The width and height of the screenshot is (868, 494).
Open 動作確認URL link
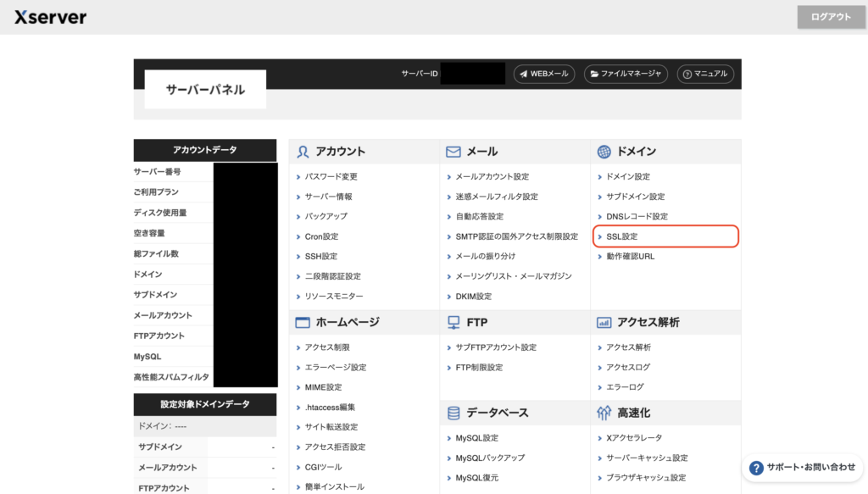click(630, 256)
